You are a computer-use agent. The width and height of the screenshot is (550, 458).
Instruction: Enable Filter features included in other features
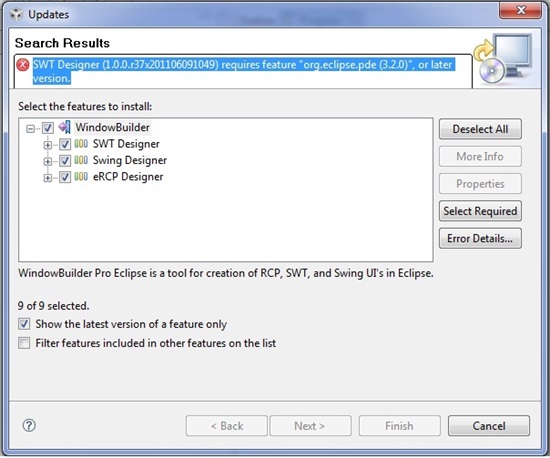(24, 343)
